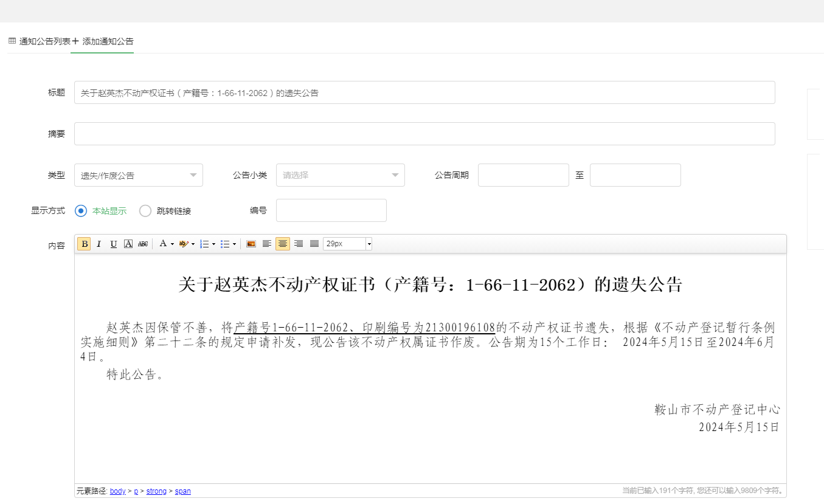This screenshot has height=504, width=824.
Task: Click the strong element path link
Action: [156, 491]
